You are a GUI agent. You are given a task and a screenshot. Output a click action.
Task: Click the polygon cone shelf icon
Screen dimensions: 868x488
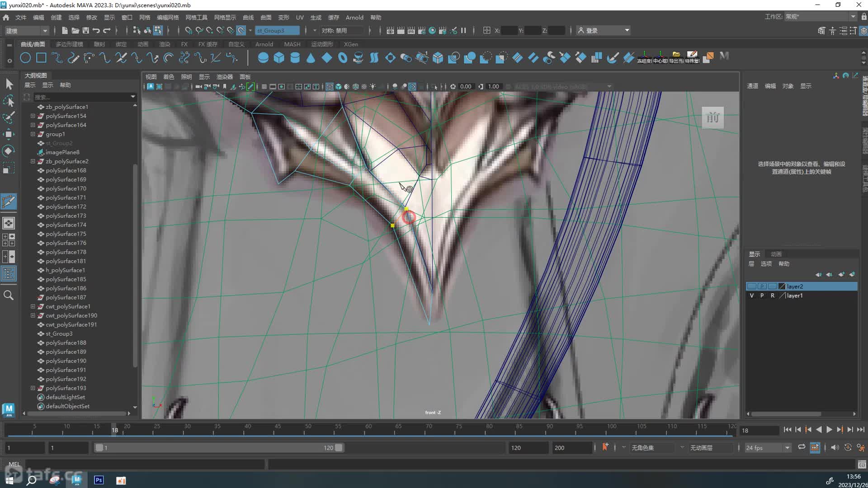tap(311, 58)
